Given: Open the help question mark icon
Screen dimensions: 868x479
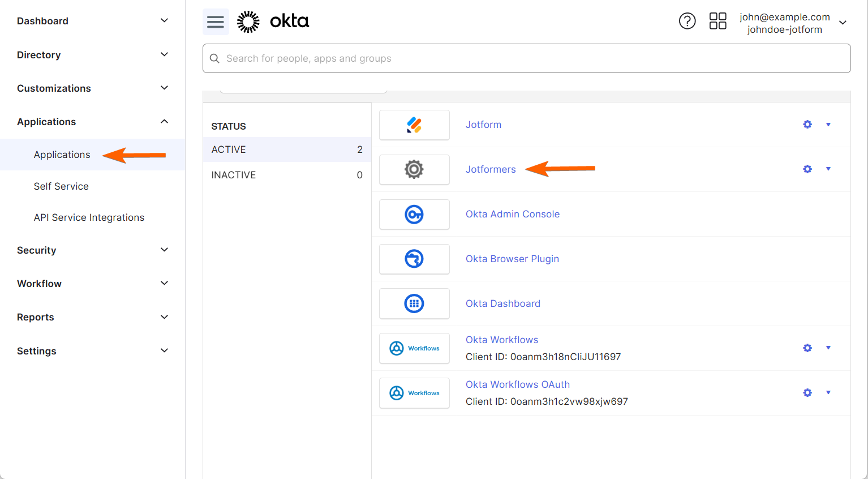Looking at the screenshot, I should point(687,22).
